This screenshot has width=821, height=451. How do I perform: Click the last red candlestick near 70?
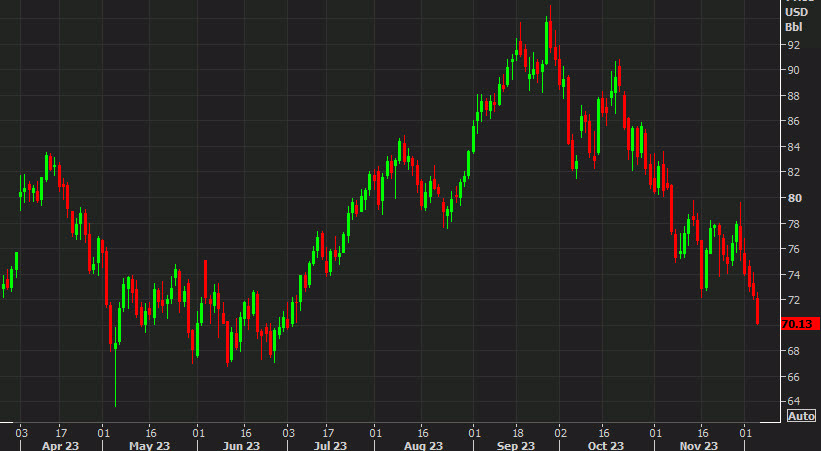(758, 311)
